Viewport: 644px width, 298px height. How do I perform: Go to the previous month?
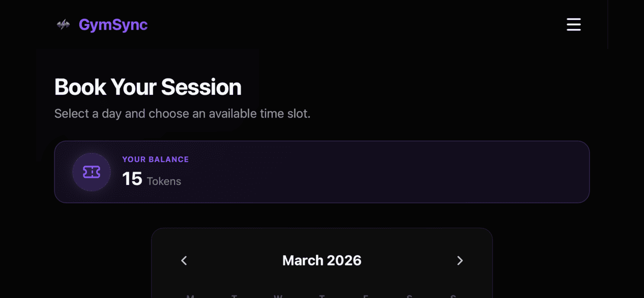click(184, 261)
